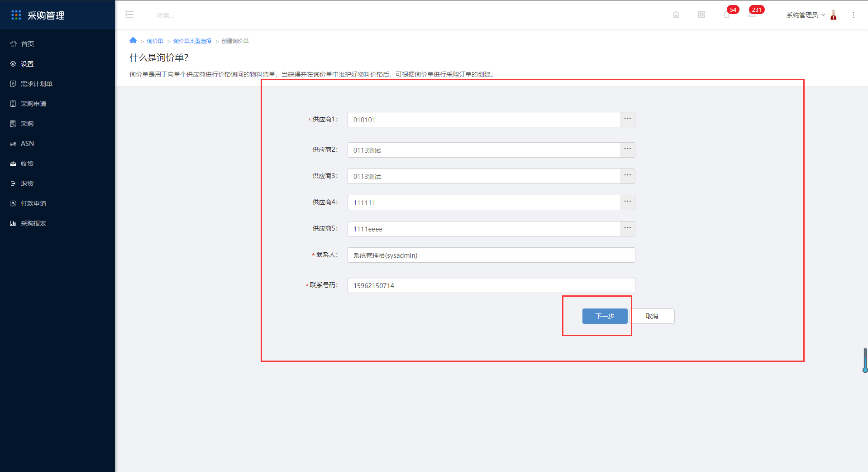The width and height of the screenshot is (868, 472).
Task: Click the top-bar home icon
Action: tap(676, 15)
